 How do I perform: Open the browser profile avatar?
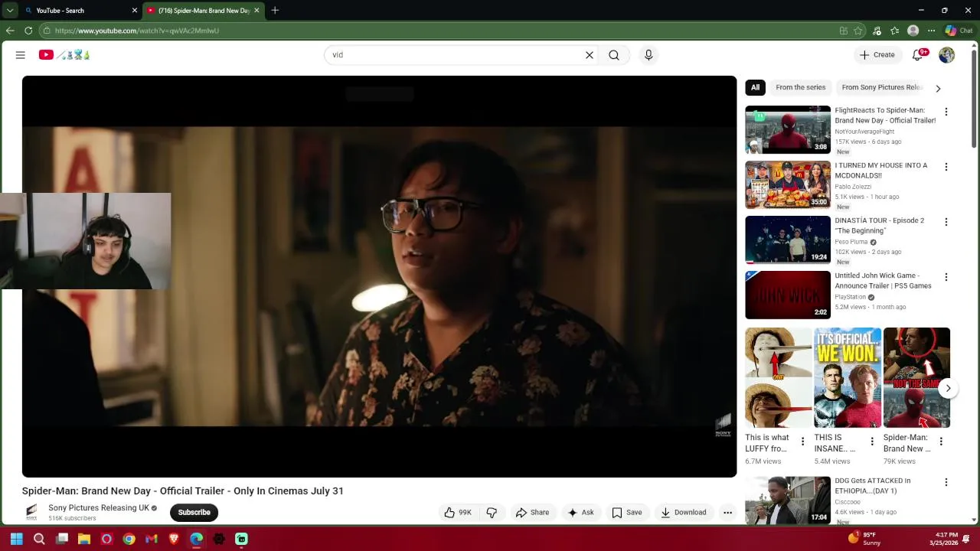click(913, 31)
